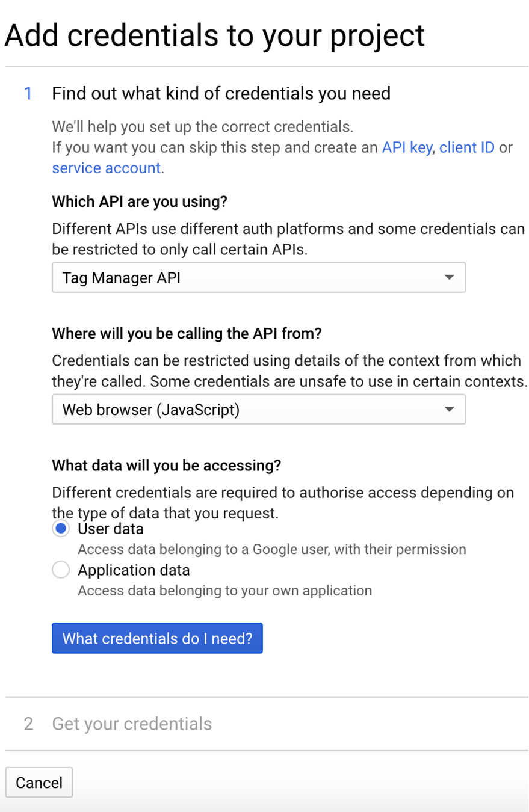Screen dimensions: 529x812
Task: Follow the client ID link
Action: pyautogui.click(x=467, y=148)
